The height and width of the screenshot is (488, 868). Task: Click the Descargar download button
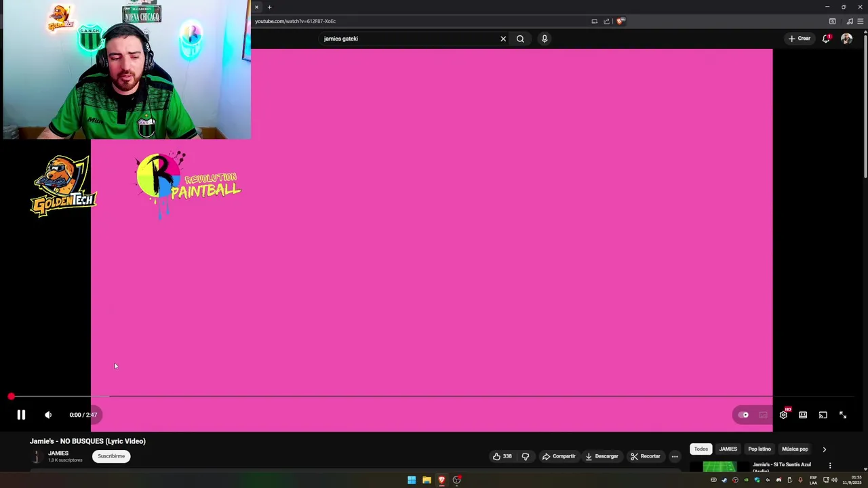(601, 456)
